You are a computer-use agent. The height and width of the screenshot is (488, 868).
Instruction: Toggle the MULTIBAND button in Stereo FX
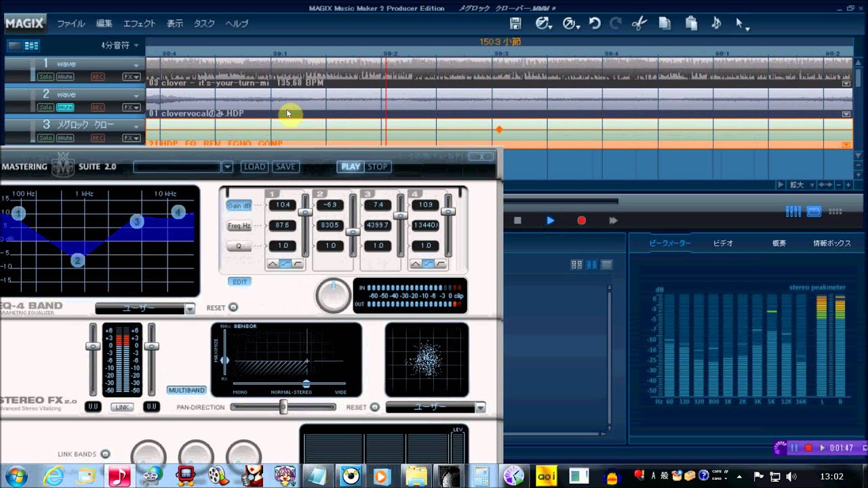[186, 390]
